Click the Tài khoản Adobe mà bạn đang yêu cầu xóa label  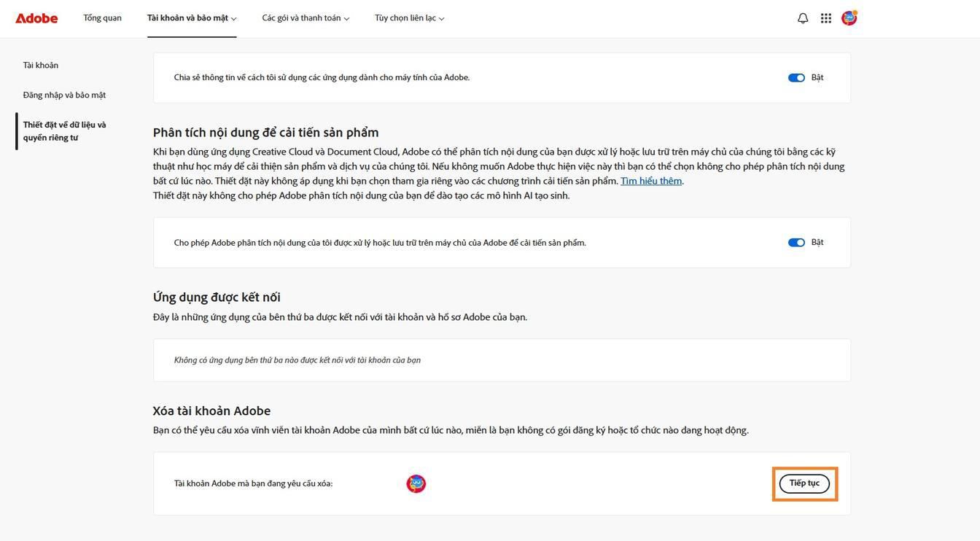pyautogui.click(x=253, y=483)
